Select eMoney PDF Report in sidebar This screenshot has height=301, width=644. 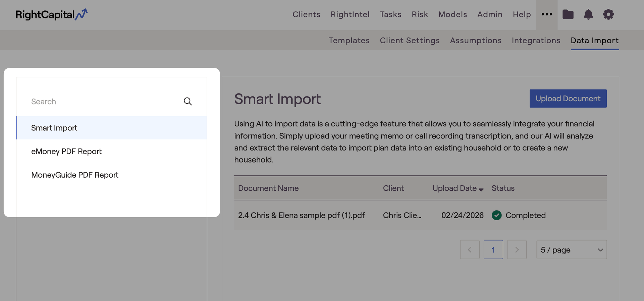(66, 152)
